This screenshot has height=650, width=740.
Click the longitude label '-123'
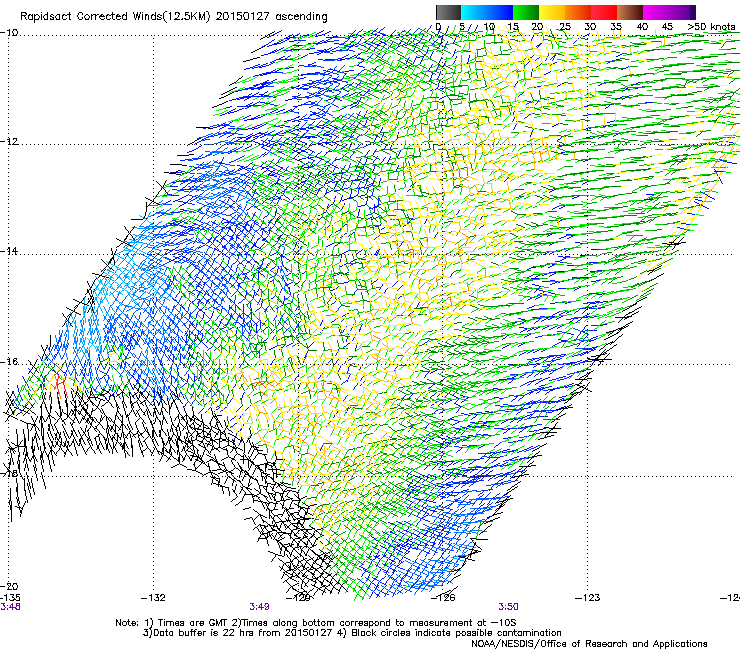click(588, 598)
